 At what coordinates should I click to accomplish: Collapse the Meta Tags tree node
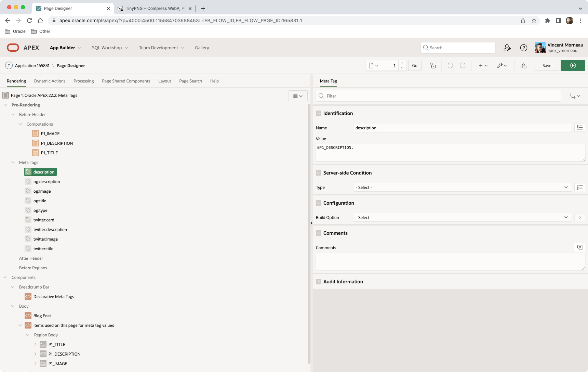pyautogui.click(x=13, y=163)
